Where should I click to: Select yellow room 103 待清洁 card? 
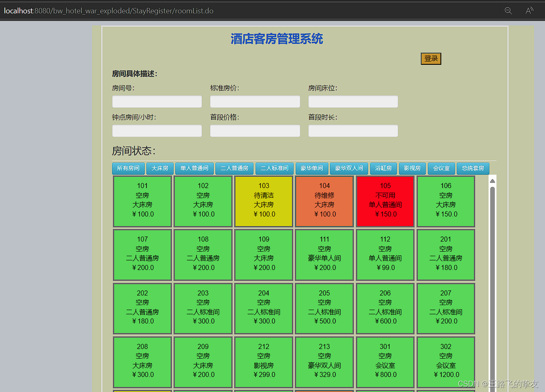pyautogui.click(x=264, y=201)
